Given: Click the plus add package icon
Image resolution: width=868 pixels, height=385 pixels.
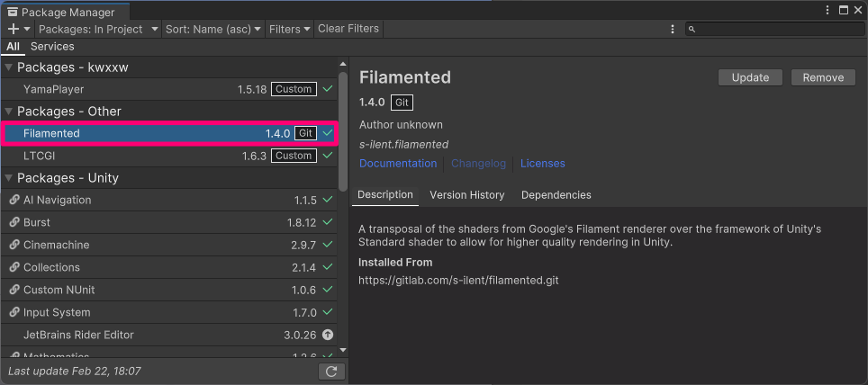Looking at the screenshot, I should pyautogui.click(x=14, y=29).
